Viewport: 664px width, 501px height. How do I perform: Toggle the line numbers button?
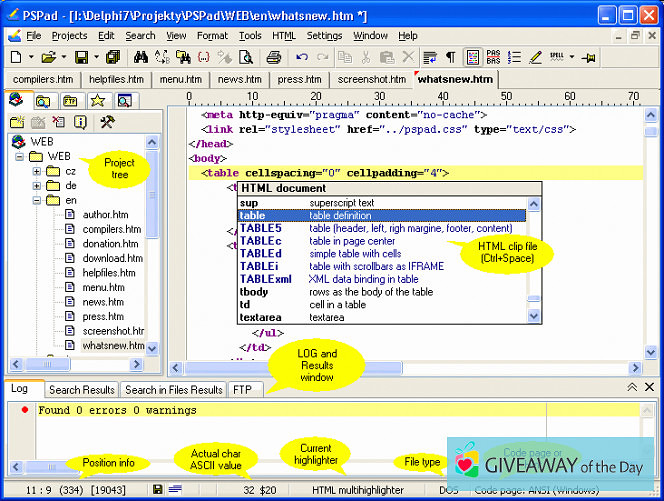click(515, 57)
